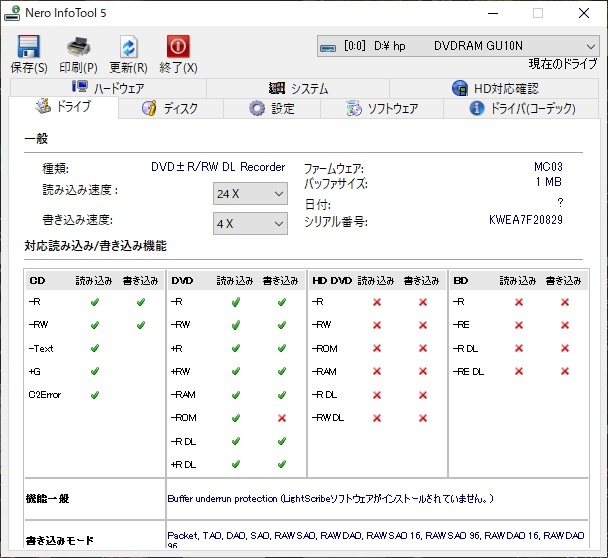Switch to the 設定 tab
The width and height of the screenshot is (608, 558).
click(272, 108)
